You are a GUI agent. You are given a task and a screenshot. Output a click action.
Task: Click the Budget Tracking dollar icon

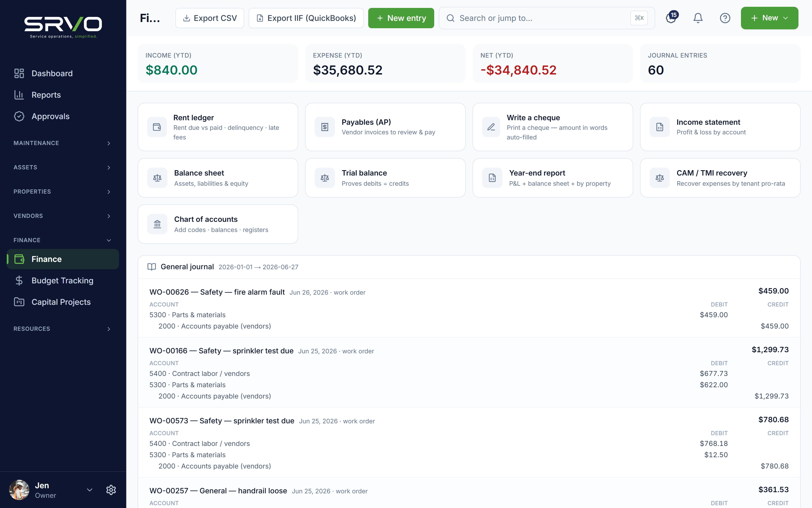(19, 281)
